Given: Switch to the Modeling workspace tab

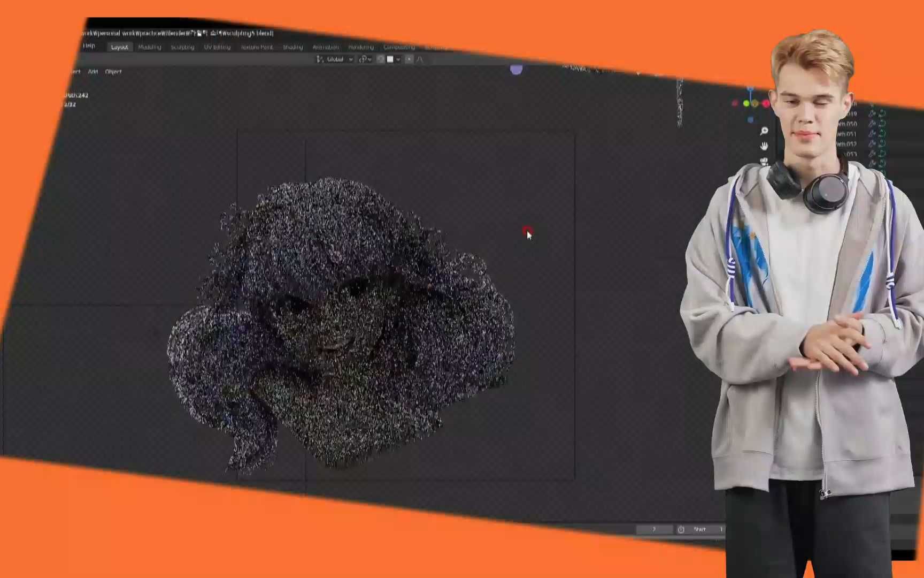Looking at the screenshot, I should 150,47.
